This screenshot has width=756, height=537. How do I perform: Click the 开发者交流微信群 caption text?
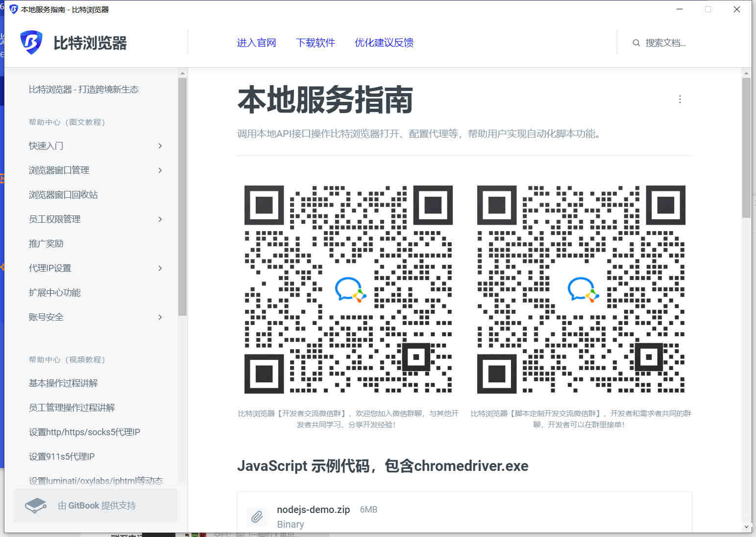(348, 419)
